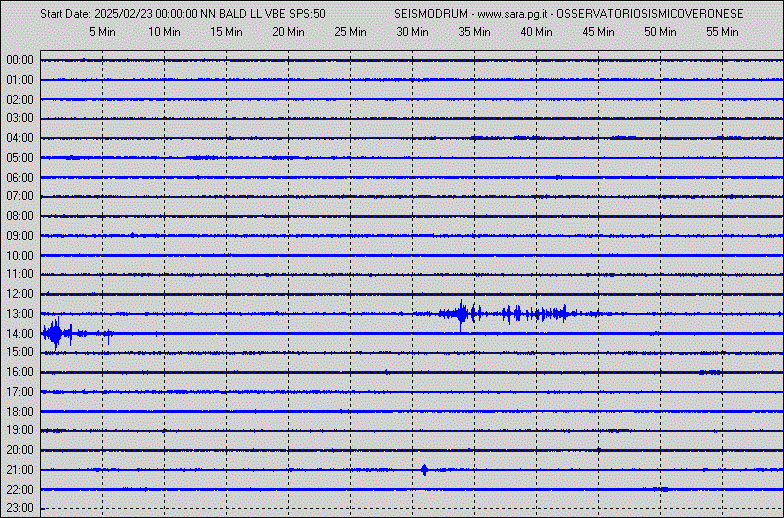Click the 17:00 hour label
784x518 pixels.
20,392
